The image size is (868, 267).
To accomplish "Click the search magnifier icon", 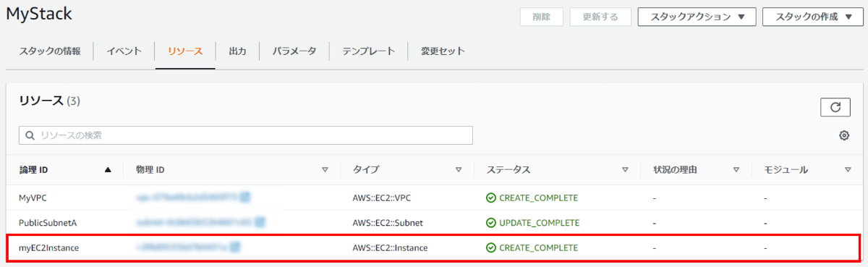I will [30, 135].
